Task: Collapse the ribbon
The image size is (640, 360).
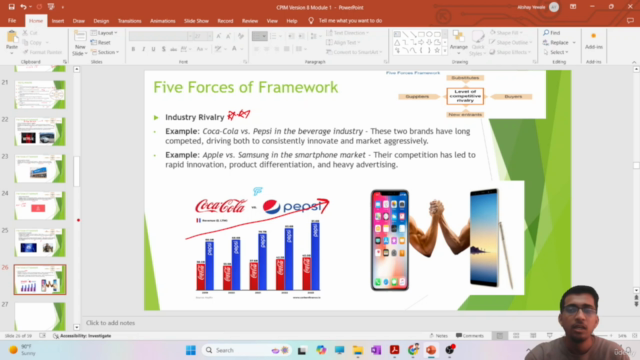Action: 634,62
